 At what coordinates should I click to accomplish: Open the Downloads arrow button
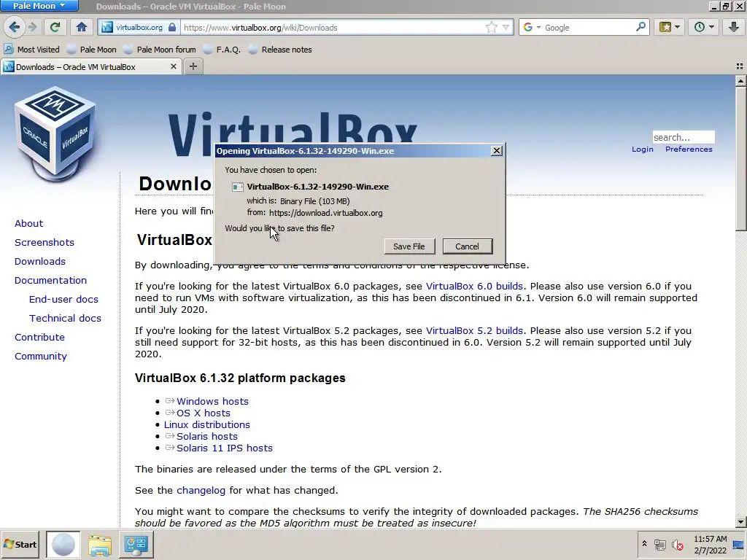(734, 27)
